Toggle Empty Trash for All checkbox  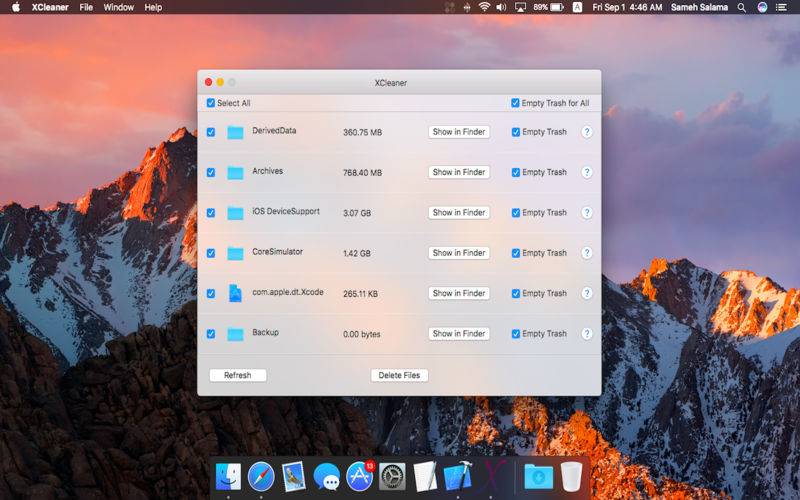515,103
